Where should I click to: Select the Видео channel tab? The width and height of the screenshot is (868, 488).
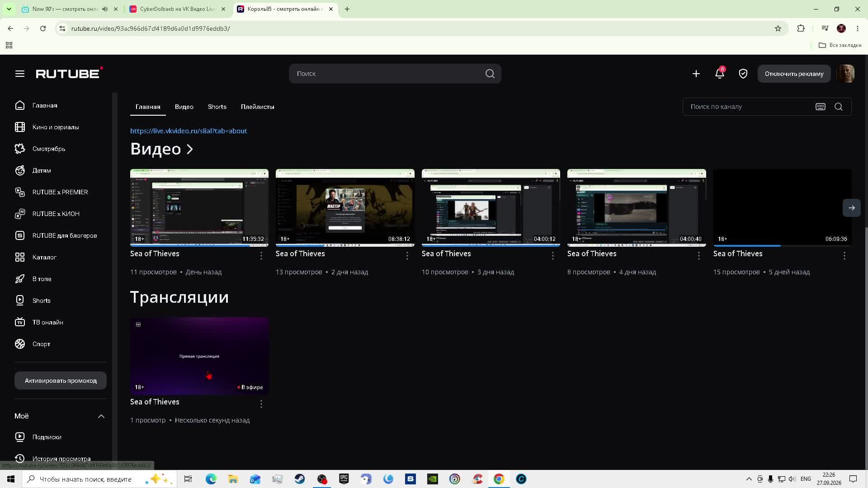(x=184, y=107)
